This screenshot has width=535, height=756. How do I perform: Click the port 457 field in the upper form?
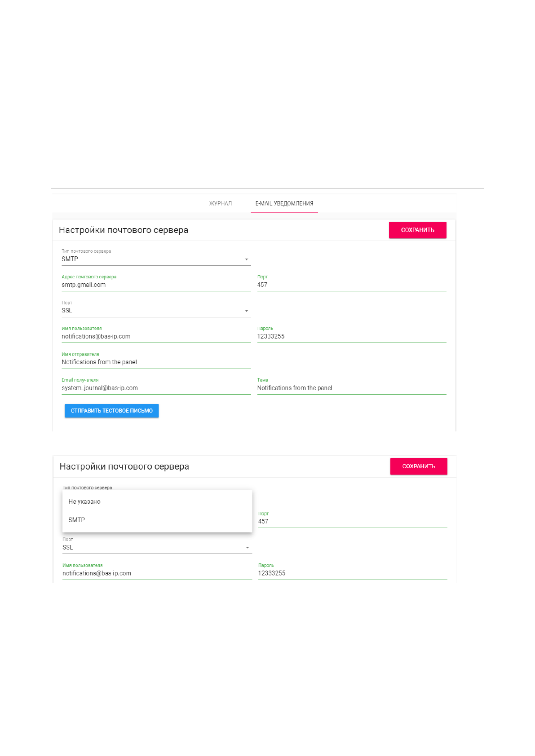tap(351, 285)
